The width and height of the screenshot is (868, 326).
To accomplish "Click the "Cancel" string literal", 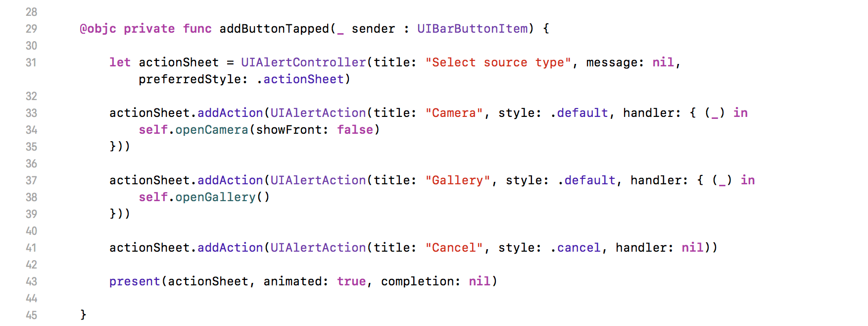I will (x=454, y=248).
